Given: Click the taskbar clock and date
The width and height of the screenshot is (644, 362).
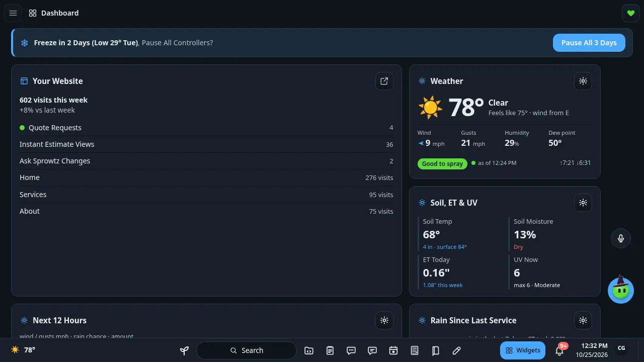Looking at the screenshot, I should click(x=592, y=350).
